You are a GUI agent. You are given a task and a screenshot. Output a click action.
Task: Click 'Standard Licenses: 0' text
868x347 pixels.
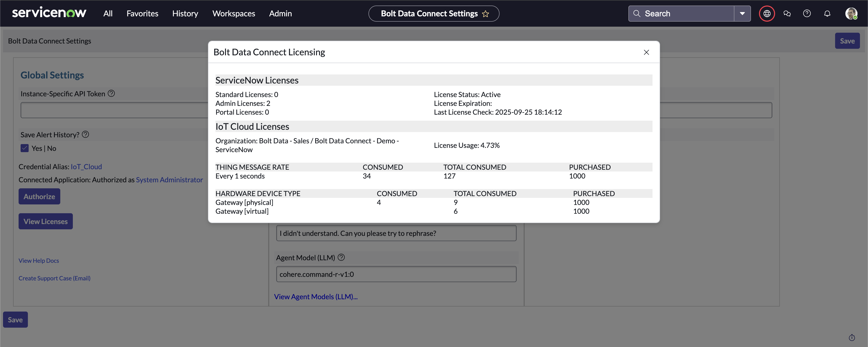(x=247, y=95)
